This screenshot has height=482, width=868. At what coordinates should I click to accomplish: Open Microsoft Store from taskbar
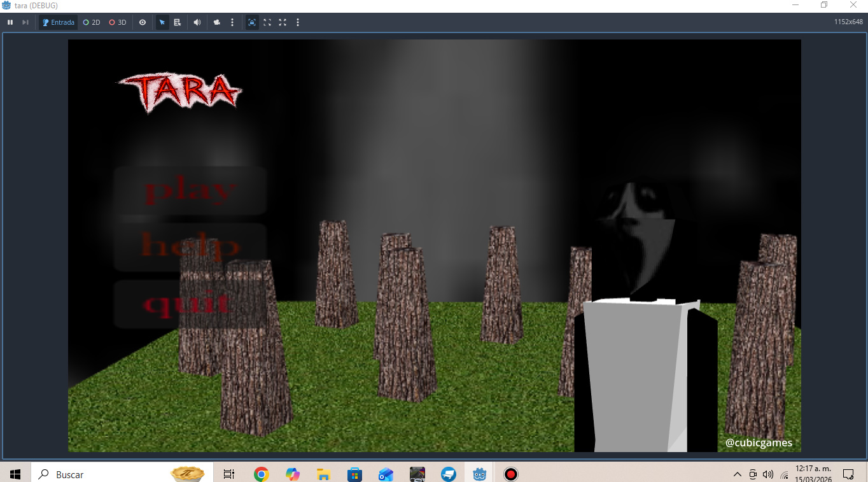[x=354, y=474]
